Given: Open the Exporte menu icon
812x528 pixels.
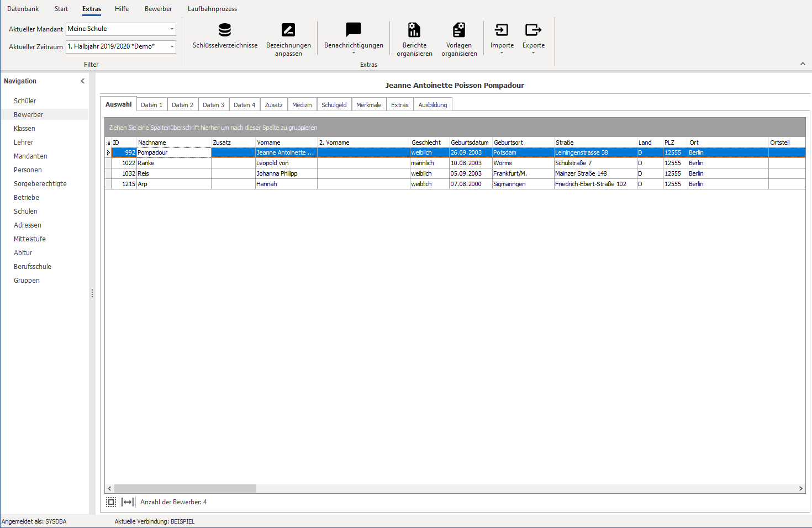Looking at the screenshot, I should point(534,30).
